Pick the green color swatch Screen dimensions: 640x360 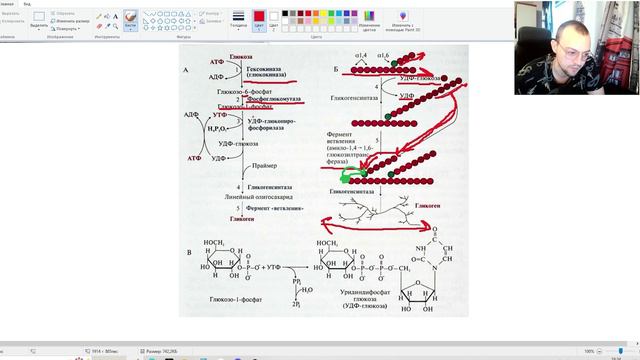[x=331, y=13]
